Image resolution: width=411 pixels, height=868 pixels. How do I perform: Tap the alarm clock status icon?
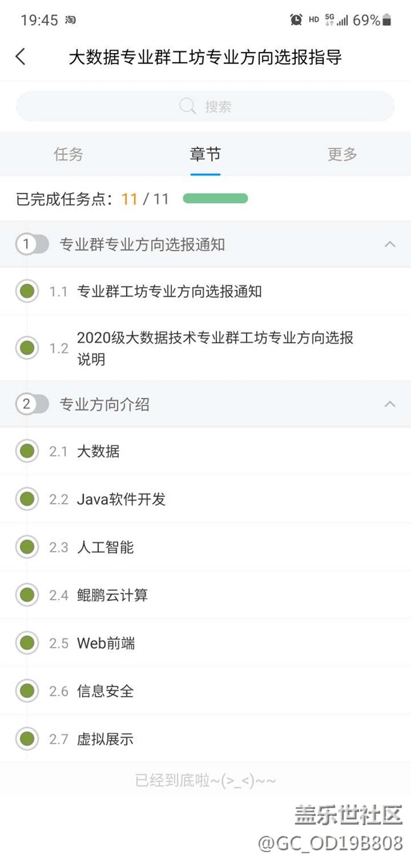[296, 20]
